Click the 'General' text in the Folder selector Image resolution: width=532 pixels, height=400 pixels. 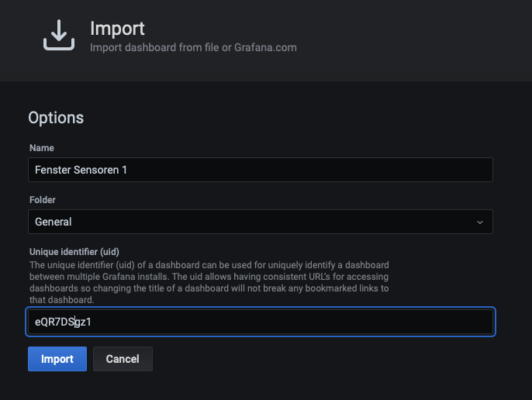54,222
